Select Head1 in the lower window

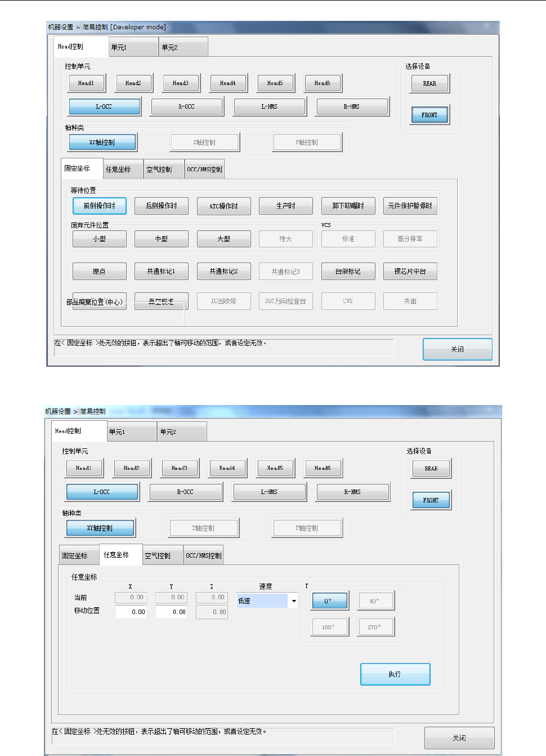click(84, 468)
